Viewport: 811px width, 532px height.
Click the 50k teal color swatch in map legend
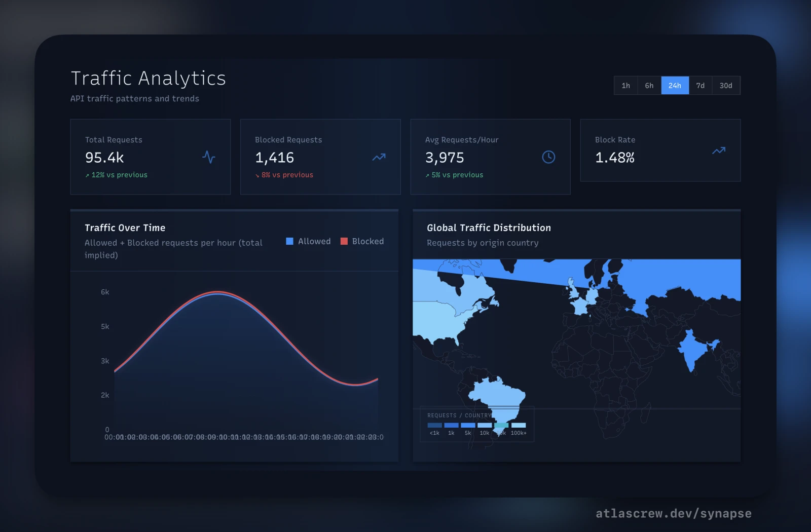click(x=501, y=425)
